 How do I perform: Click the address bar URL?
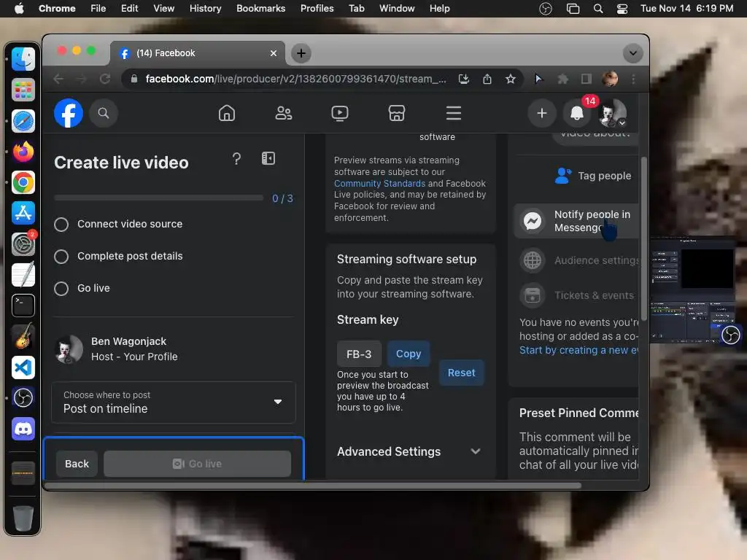pyautogui.click(x=295, y=79)
